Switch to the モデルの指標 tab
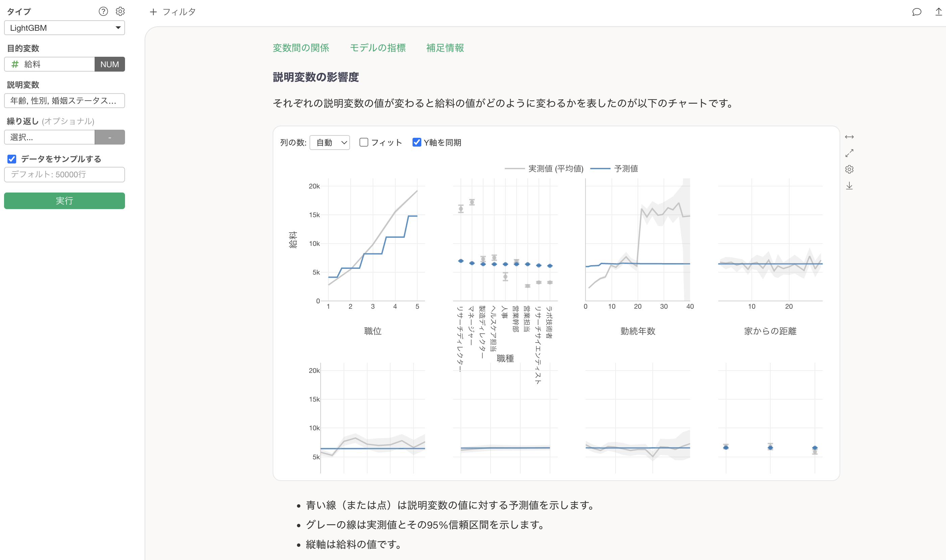 [377, 48]
